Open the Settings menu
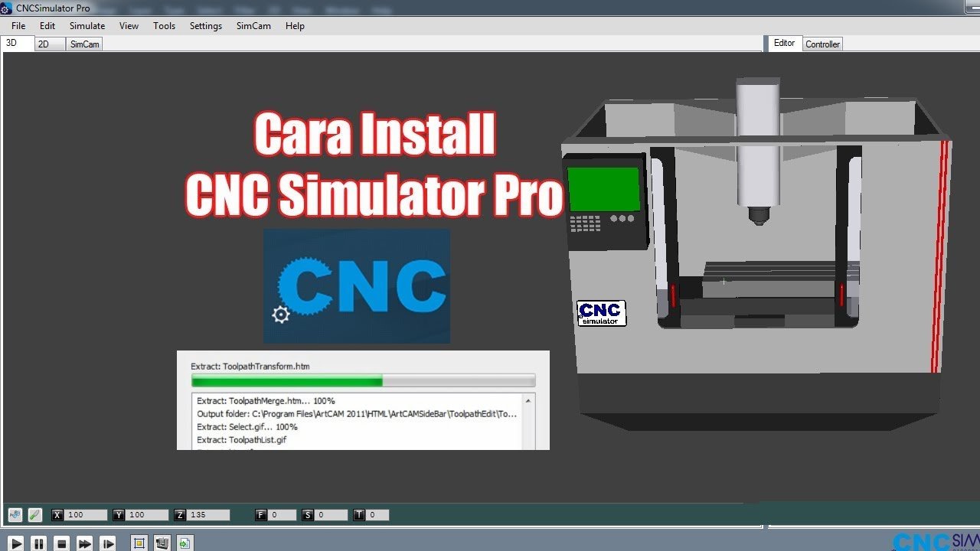Screen dimensions: 980x551 [206, 25]
